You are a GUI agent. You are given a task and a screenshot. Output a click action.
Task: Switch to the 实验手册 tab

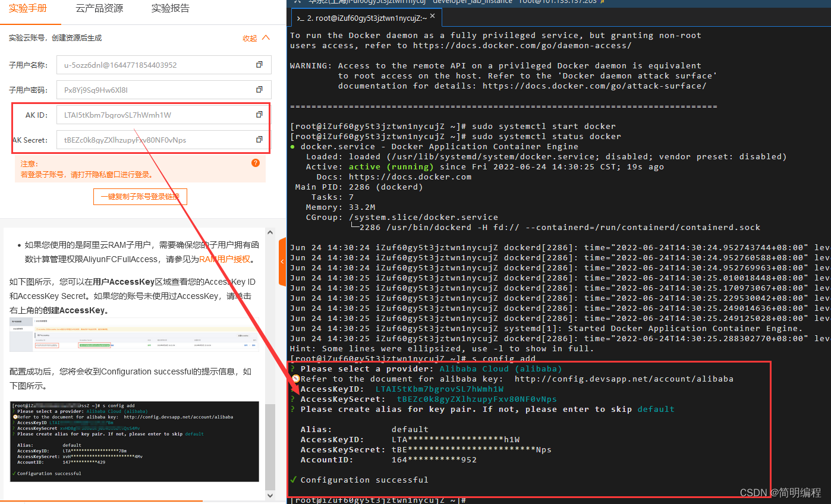[x=27, y=8]
